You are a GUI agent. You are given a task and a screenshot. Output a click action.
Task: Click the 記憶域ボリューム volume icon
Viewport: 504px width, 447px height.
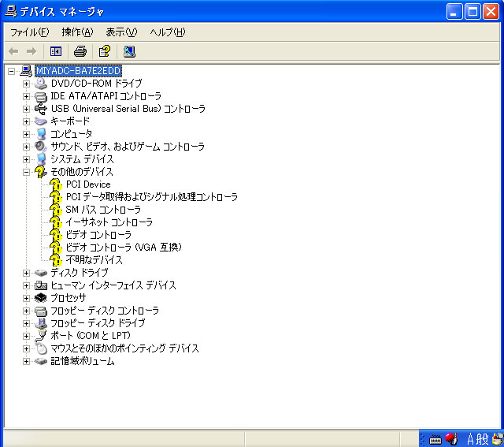pos(41,361)
